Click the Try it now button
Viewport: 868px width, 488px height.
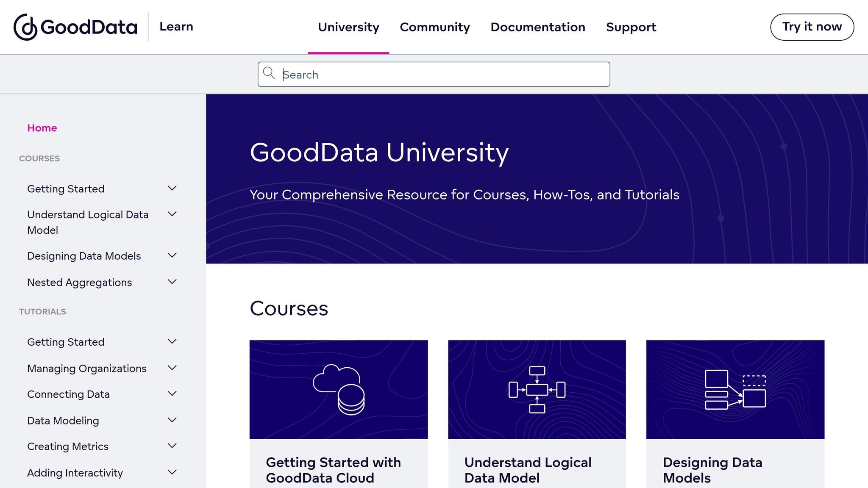[x=812, y=26]
